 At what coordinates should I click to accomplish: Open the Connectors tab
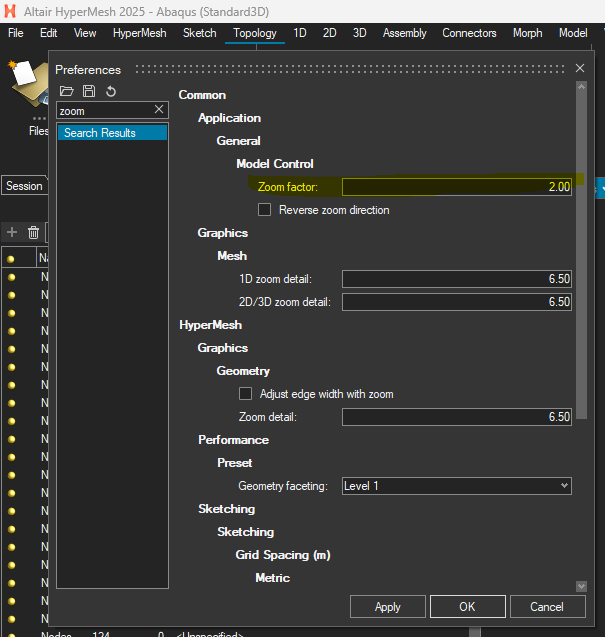click(469, 33)
